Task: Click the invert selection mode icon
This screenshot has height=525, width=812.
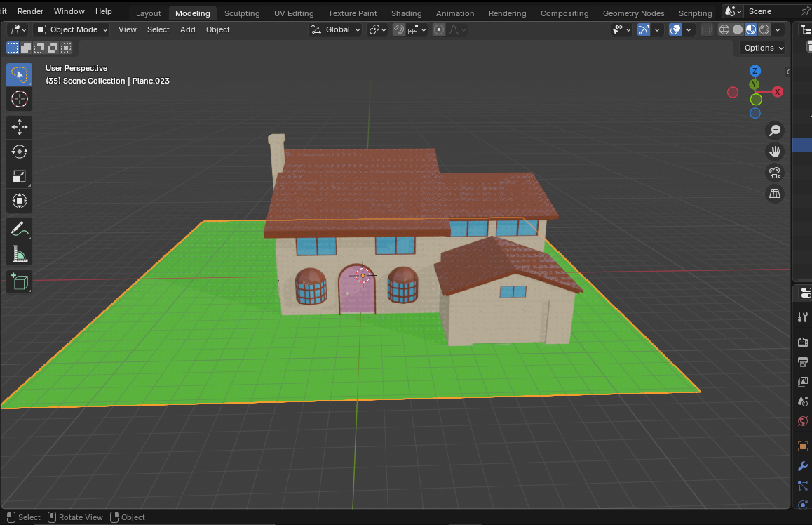Action: point(53,48)
